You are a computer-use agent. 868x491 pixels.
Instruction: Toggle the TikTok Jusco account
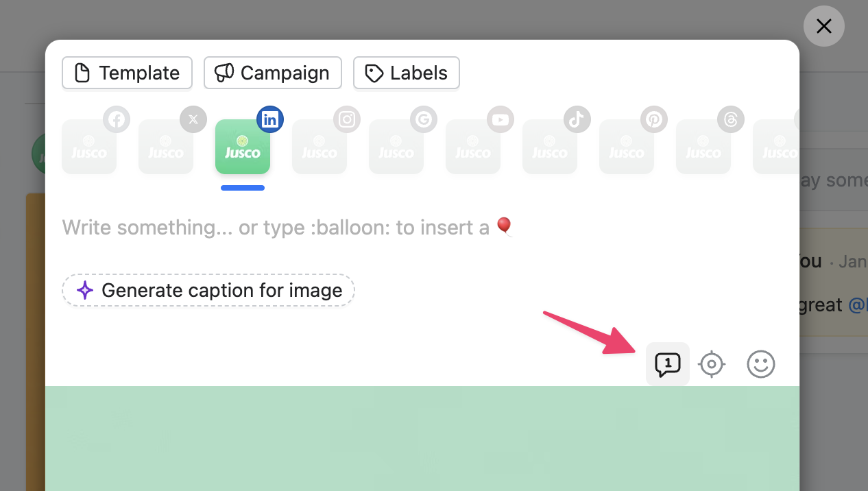[550, 147]
